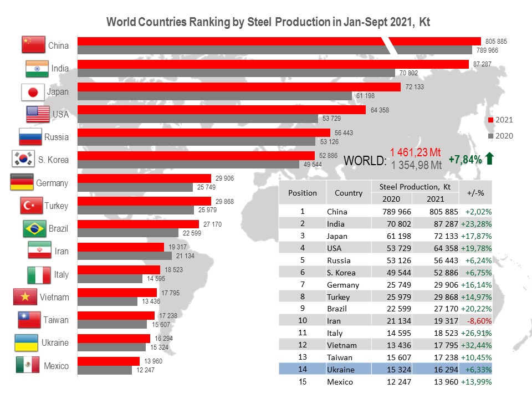Click the Country column header in table
532x399 pixels.
[348, 193]
